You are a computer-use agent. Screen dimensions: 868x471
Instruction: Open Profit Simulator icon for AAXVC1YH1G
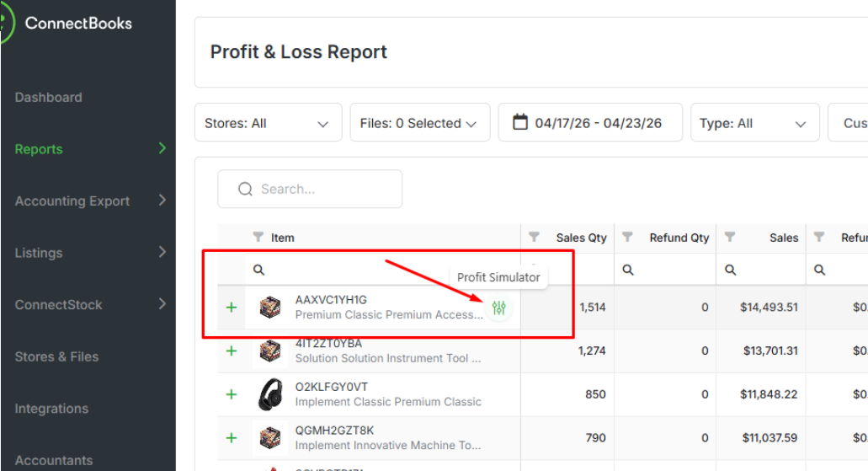(498, 308)
